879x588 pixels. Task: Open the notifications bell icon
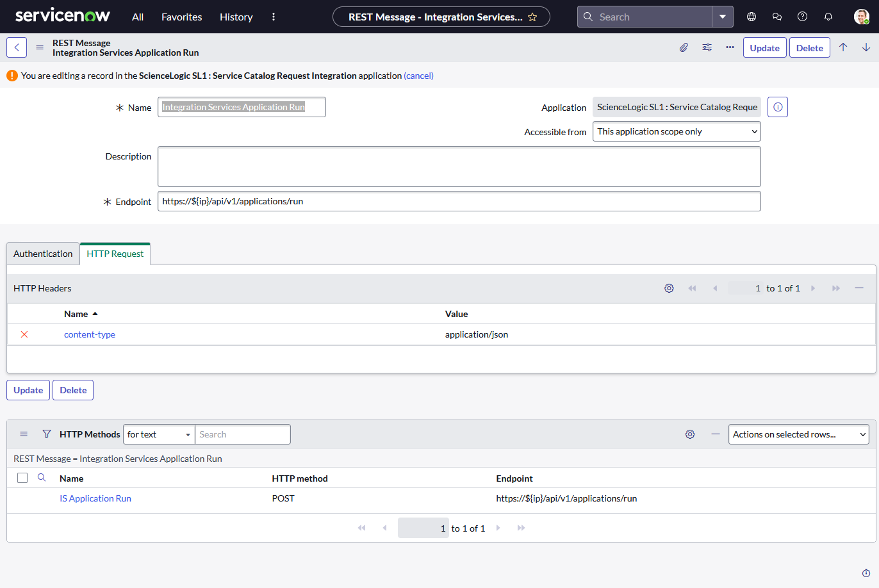coord(828,17)
